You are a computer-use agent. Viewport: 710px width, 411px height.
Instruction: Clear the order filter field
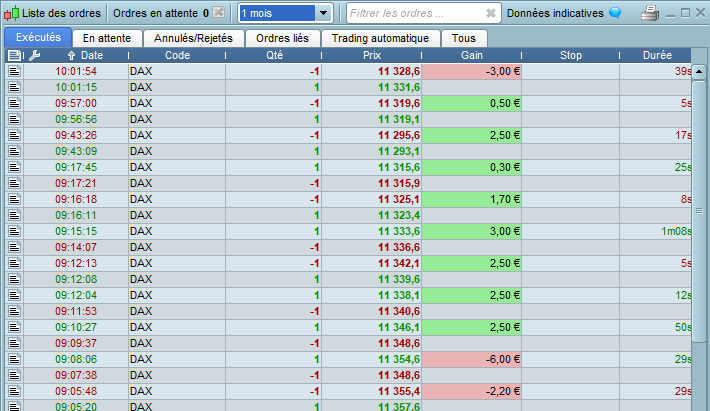(x=490, y=13)
